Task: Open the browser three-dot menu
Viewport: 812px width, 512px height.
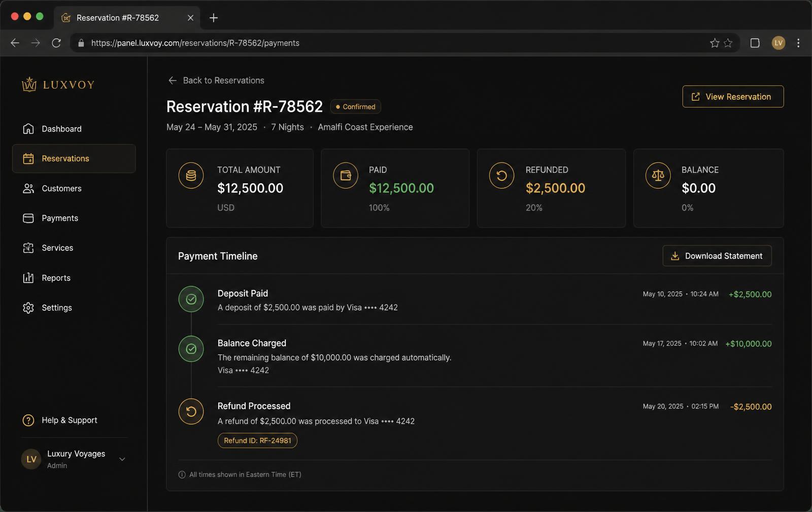Action: point(798,43)
